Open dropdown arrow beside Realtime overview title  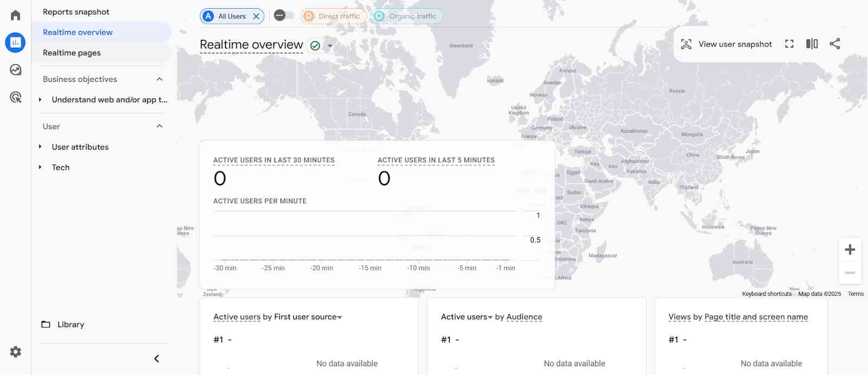[x=330, y=46]
